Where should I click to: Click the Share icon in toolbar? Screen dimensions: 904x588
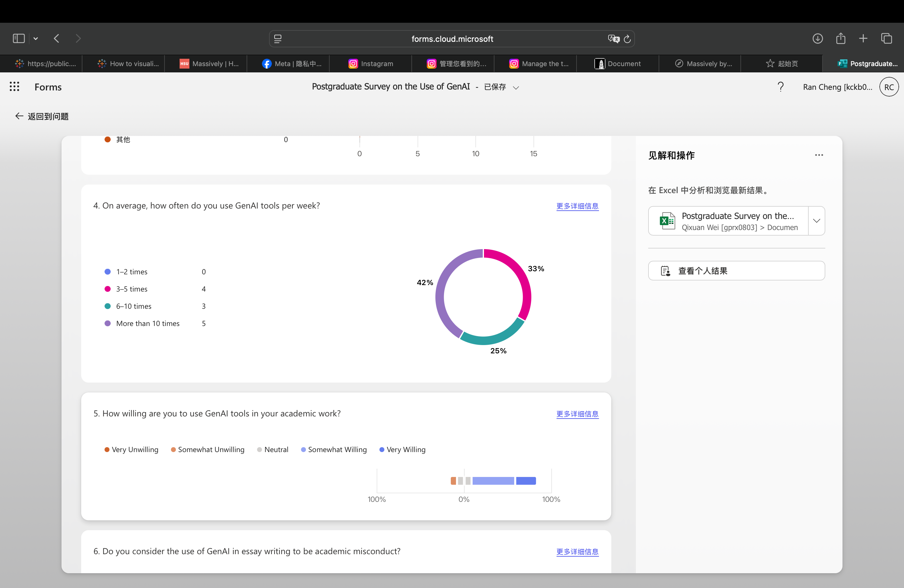[x=841, y=38]
